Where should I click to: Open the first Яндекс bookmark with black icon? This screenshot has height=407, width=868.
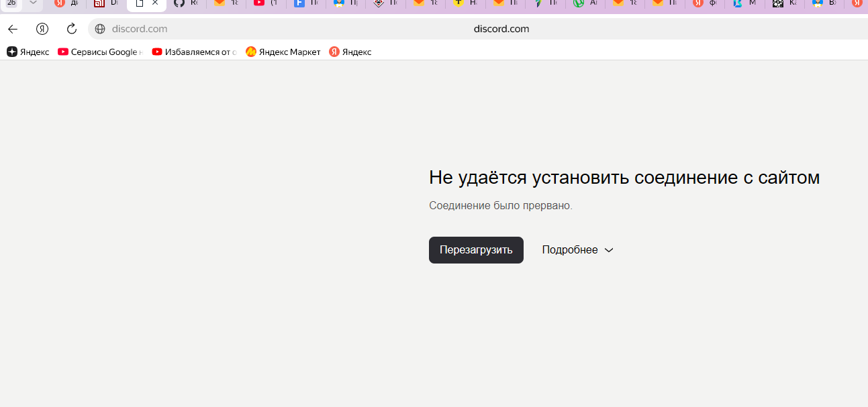point(28,52)
